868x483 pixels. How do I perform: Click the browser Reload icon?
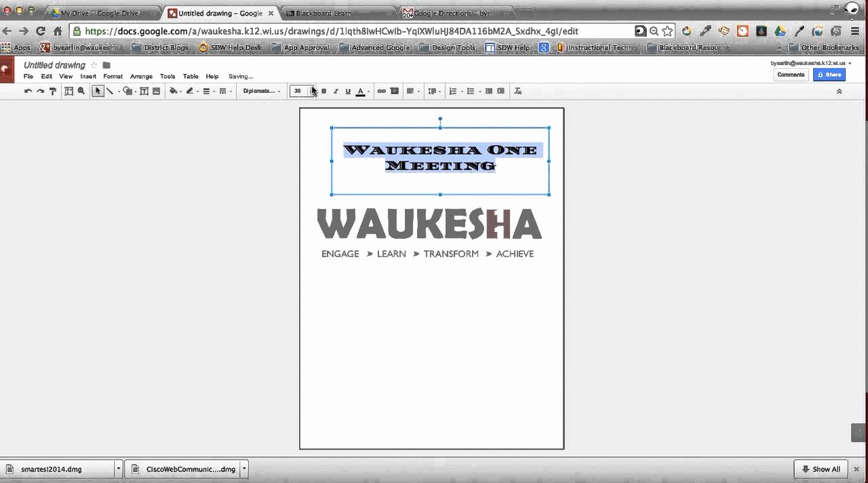[40, 31]
